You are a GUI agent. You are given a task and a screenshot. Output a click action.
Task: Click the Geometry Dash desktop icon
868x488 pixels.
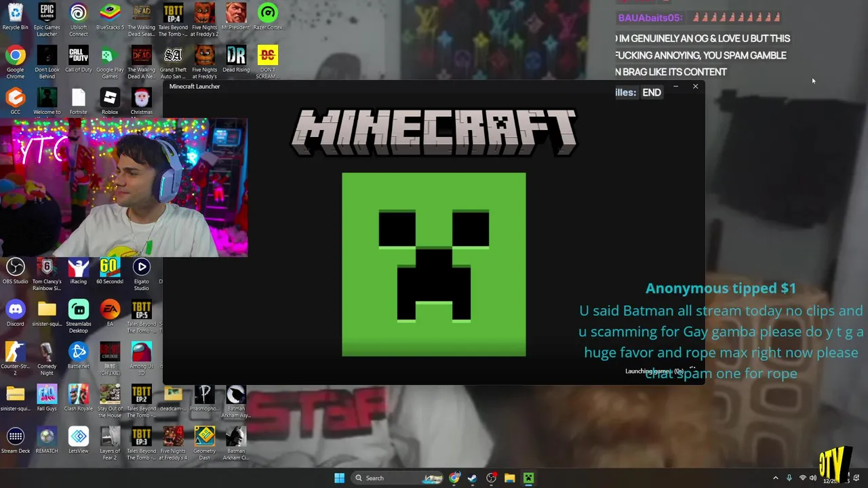pyautogui.click(x=204, y=444)
